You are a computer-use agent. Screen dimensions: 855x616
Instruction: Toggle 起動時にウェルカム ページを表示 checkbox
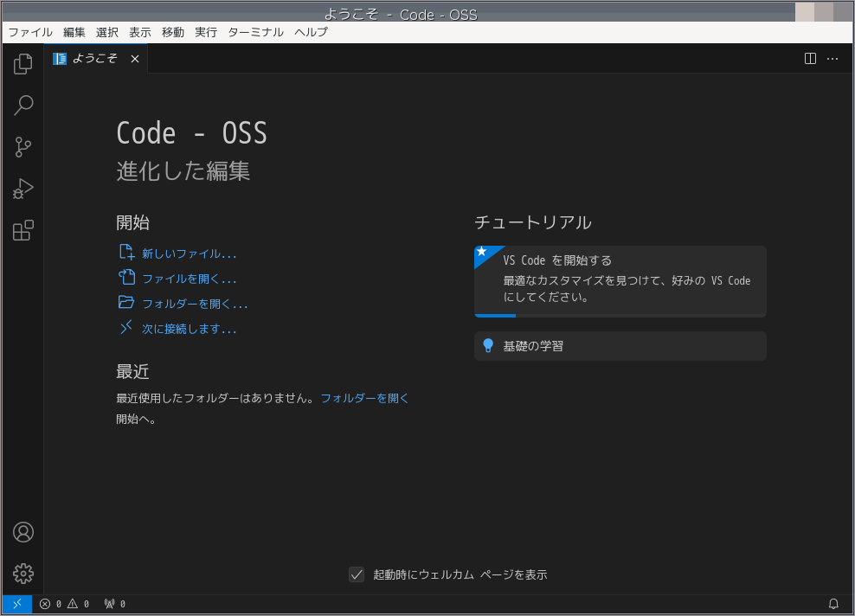pos(357,574)
